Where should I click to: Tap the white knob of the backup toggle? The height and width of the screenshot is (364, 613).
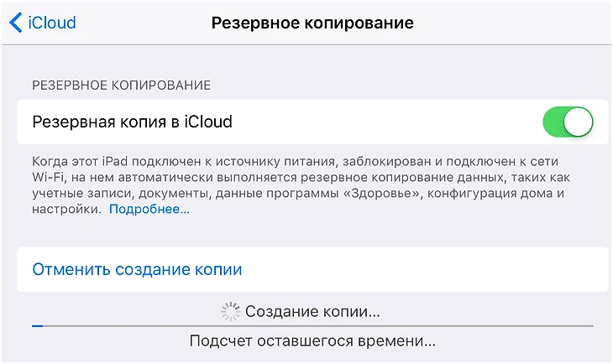click(x=578, y=122)
